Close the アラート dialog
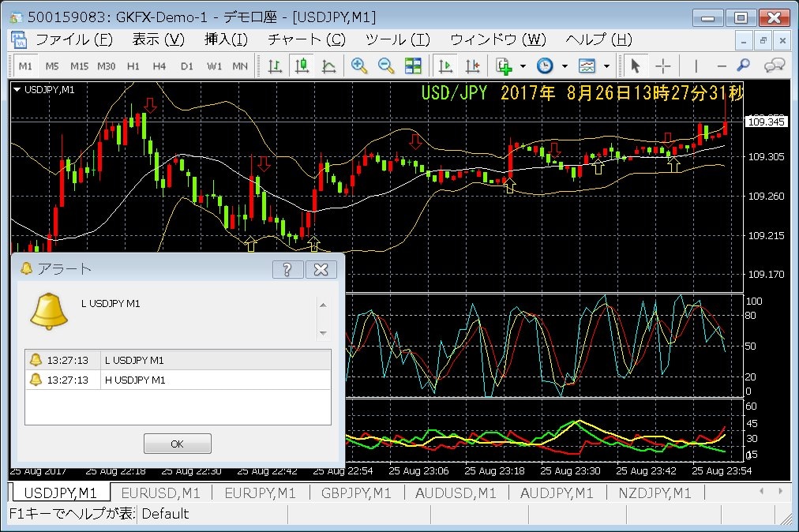 [x=321, y=270]
